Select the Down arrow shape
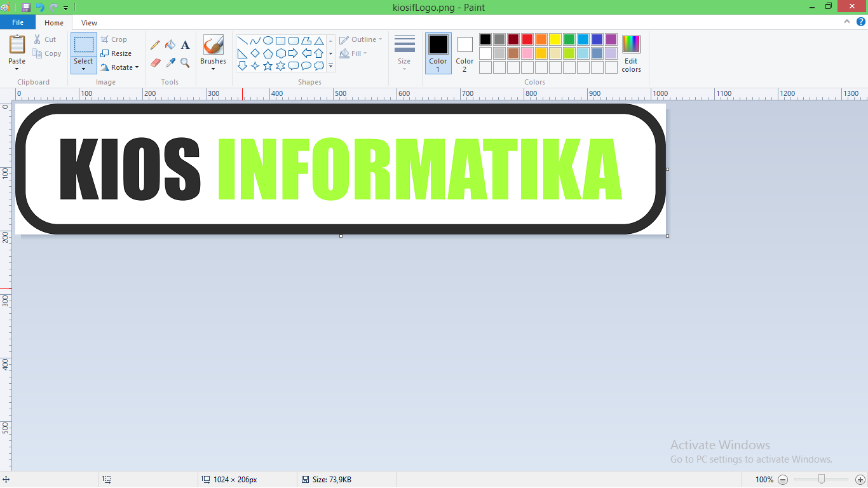Image resolution: width=868 pixels, height=488 pixels. (x=242, y=65)
